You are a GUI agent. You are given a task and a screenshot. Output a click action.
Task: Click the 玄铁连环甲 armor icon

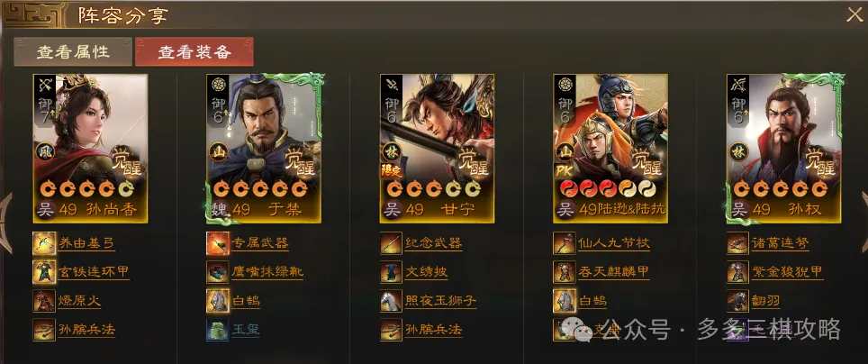(44, 272)
